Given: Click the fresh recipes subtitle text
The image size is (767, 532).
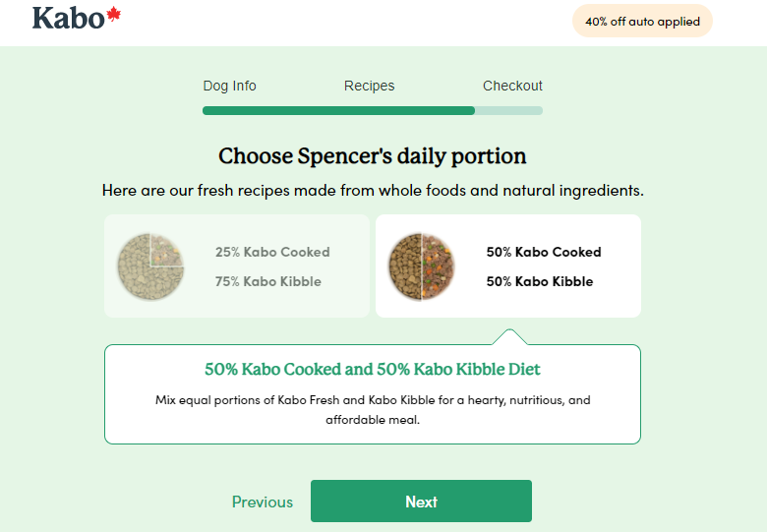Looking at the screenshot, I should 373,190.
